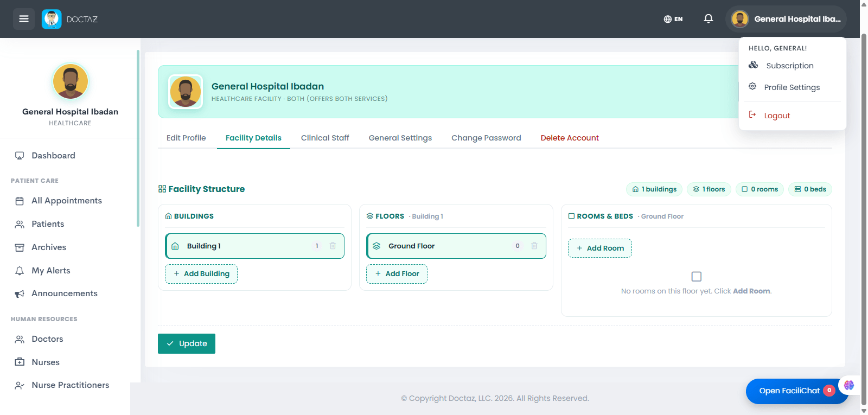Delete Ground Floor with trash icon
Image resolution: width=868 pixels, height=415 pixels.
[534, 246]
